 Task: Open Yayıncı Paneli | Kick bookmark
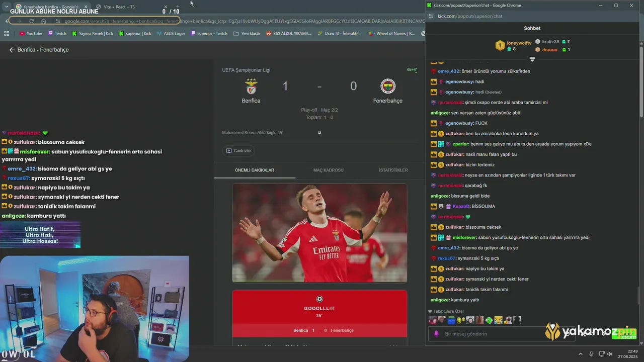93,34
